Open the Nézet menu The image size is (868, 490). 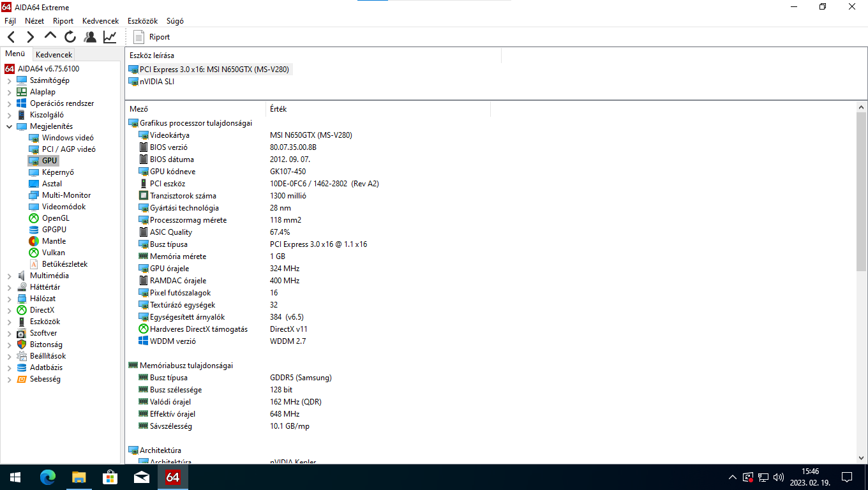click(x=34, y=21)
